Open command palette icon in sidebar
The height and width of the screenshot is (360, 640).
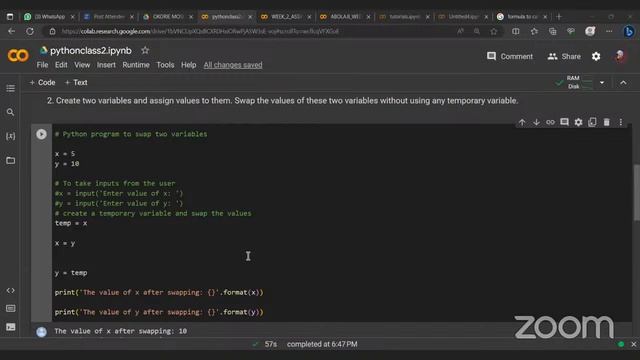point(11,309)
